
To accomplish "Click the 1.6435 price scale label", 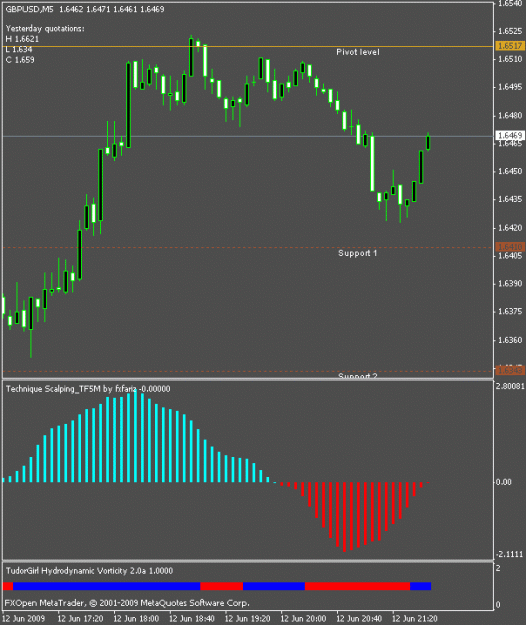I will point(510,199).
